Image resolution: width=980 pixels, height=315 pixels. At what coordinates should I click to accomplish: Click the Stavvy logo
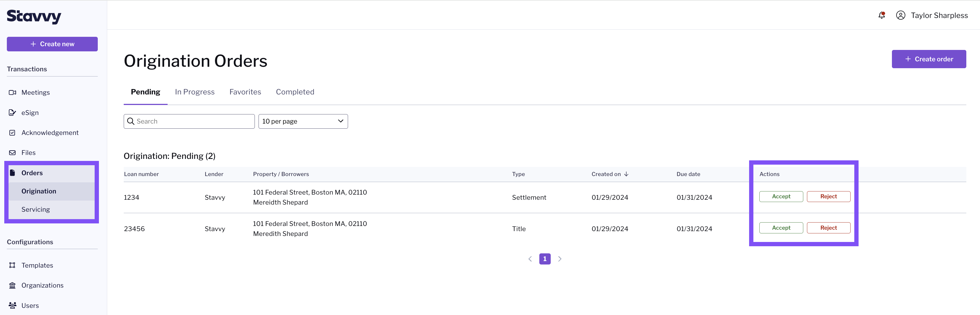pos(34,16)
